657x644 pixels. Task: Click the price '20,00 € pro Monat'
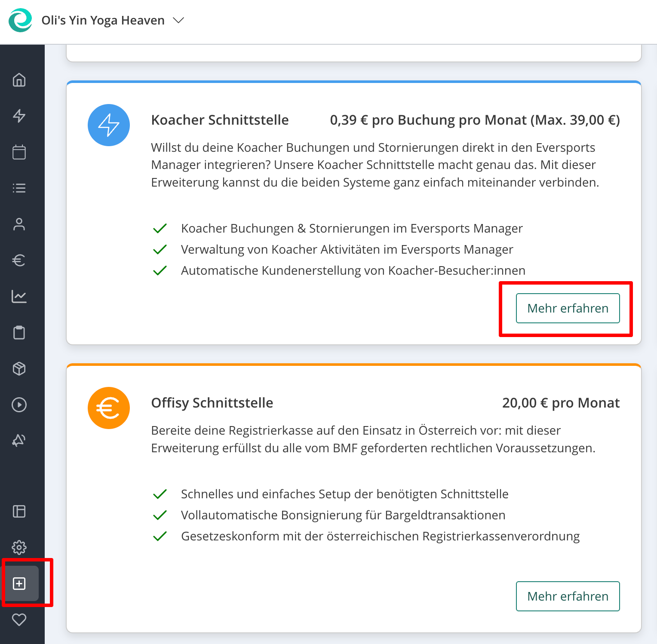coord(561,403)
